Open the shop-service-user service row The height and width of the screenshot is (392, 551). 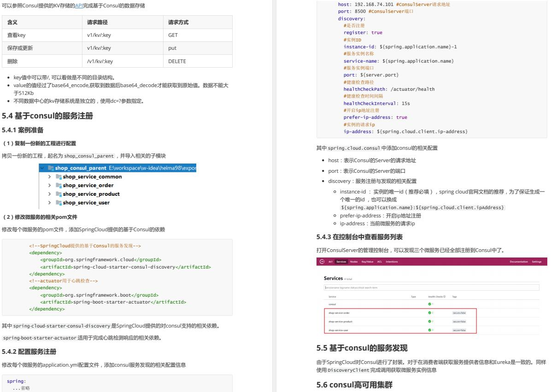tap(432, 330)
